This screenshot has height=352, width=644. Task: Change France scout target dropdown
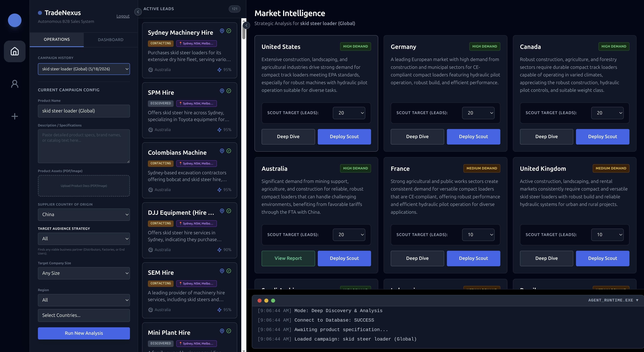click(x=478, y=235)
